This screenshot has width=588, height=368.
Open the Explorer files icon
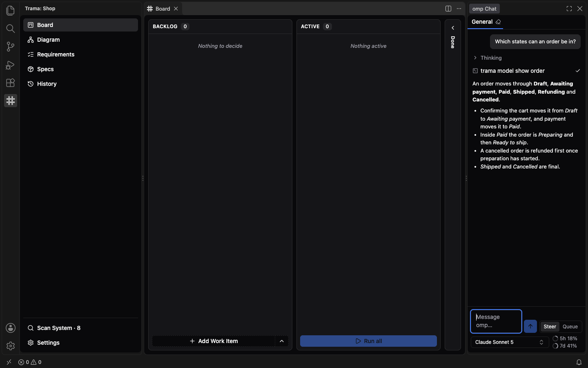coord(11,11)
